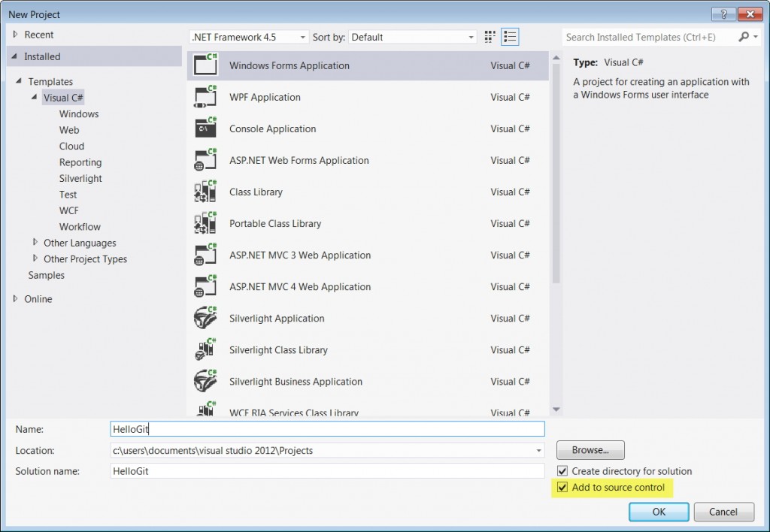Select the Windows Forms Application name
770x532 pixels.
pyautogui.click(x=290, y=66)
